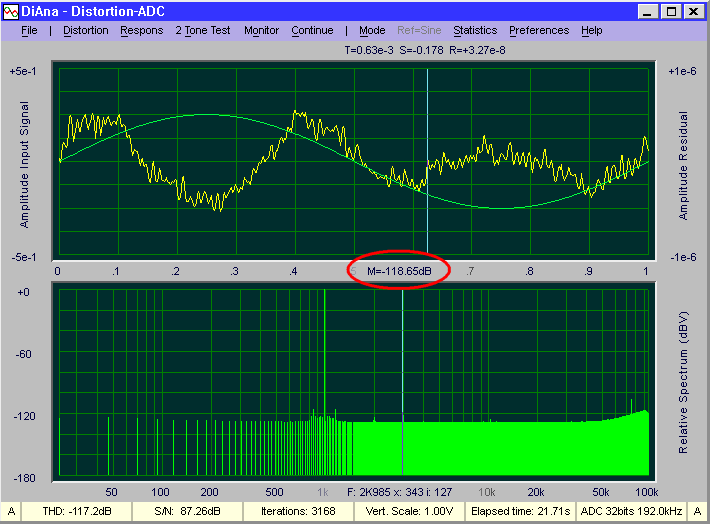Screen dimensions: 710x524
Task: Open the Distortion menu
Action: 86,31
